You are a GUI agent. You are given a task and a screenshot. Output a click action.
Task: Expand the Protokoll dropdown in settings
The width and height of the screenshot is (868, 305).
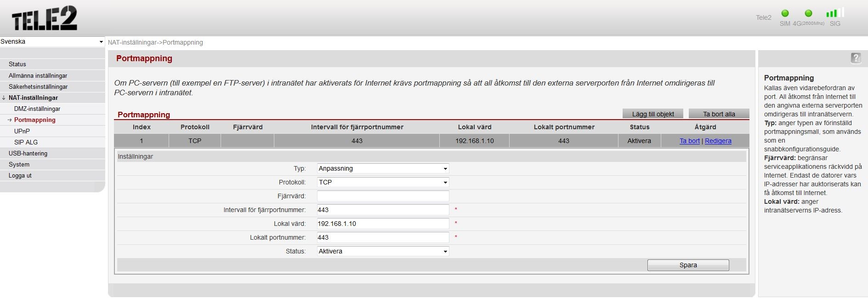tap(383, 182)
